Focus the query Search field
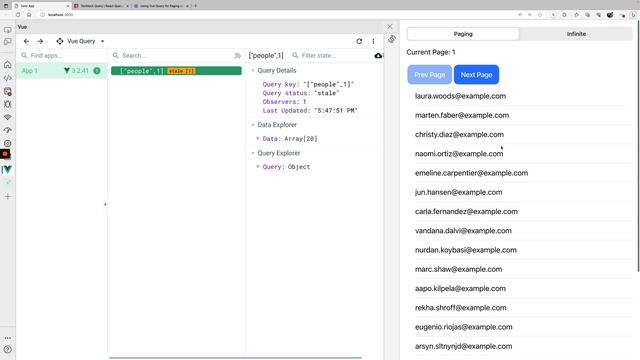 [x=171, y=56]
